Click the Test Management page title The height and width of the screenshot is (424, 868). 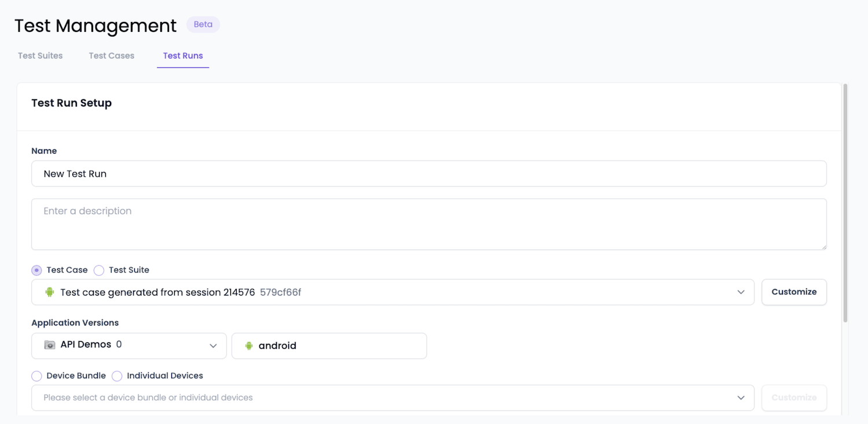[95, 25]
